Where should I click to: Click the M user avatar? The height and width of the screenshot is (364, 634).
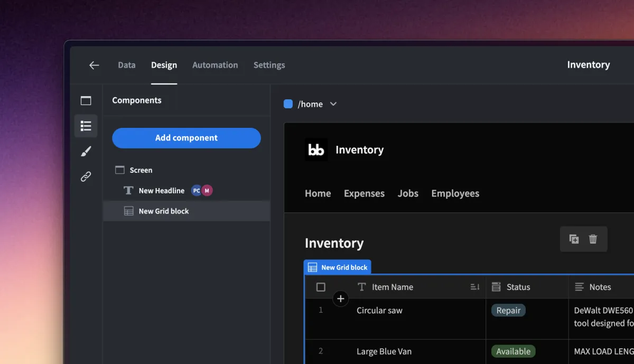click(x=207, y=191)
